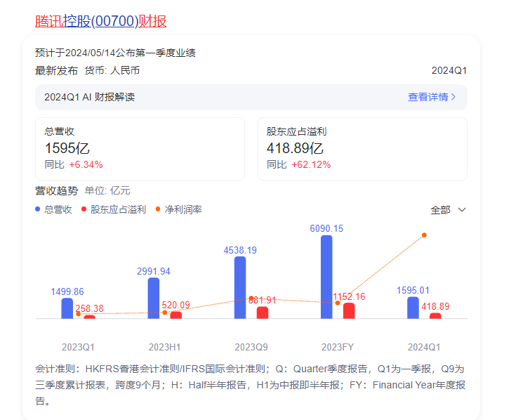Click the 2023FY orange net margin point
The width and height of the screenshot is (511, 420).
coord(338,303)
